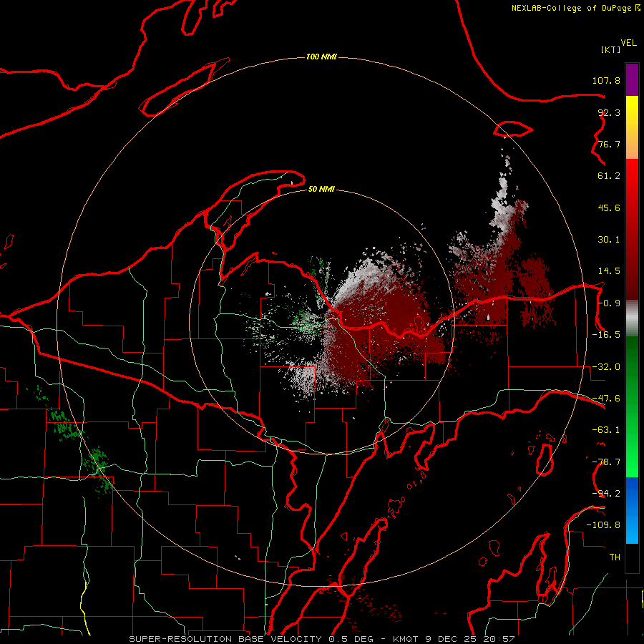The height and width of the screenshot is (644, 644).
Task: Click the TH label on the legend
Action: 615,557
